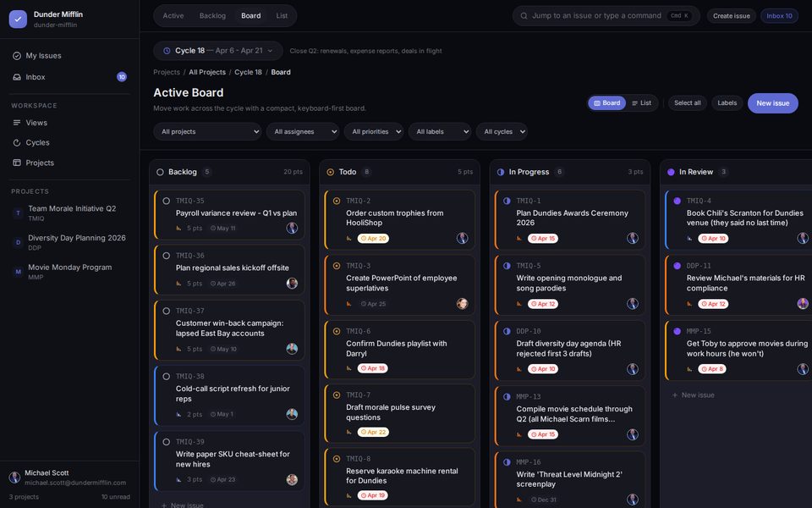Click Apr 18 due badge on TMIQ-6
This screenshot has width=812, height=508.
[x=373, y=368]
